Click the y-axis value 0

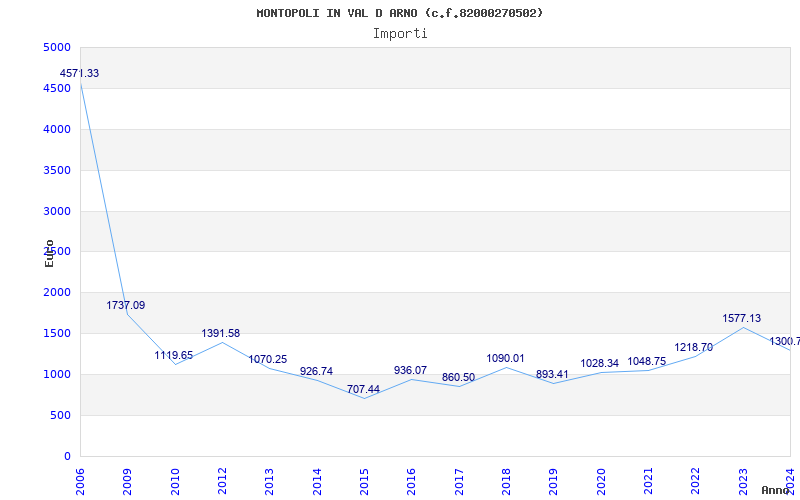(x=67, y=456)
